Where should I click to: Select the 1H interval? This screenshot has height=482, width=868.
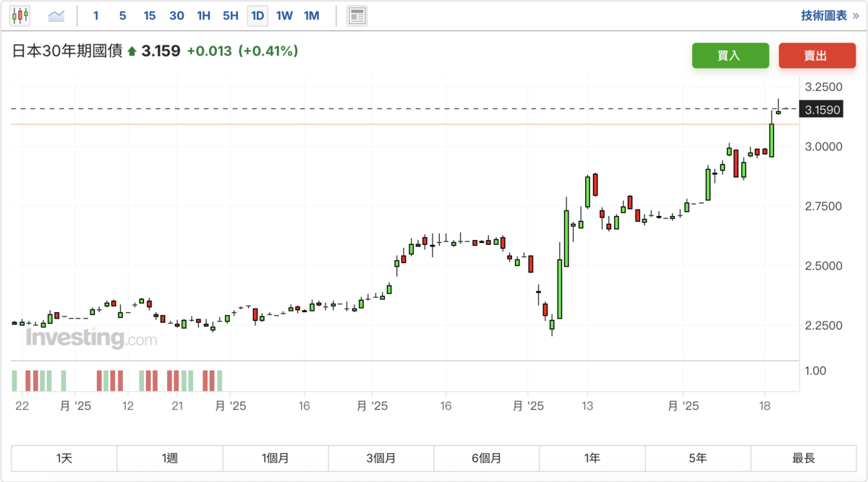[204, 15]
